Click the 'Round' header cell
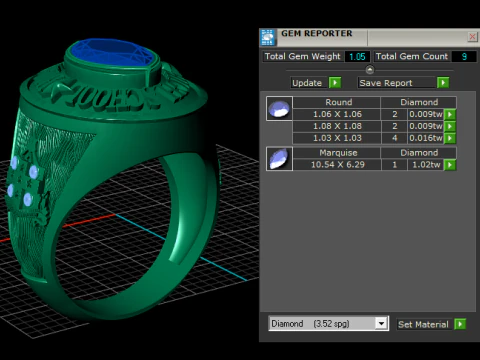 click(x=337, y=102)
